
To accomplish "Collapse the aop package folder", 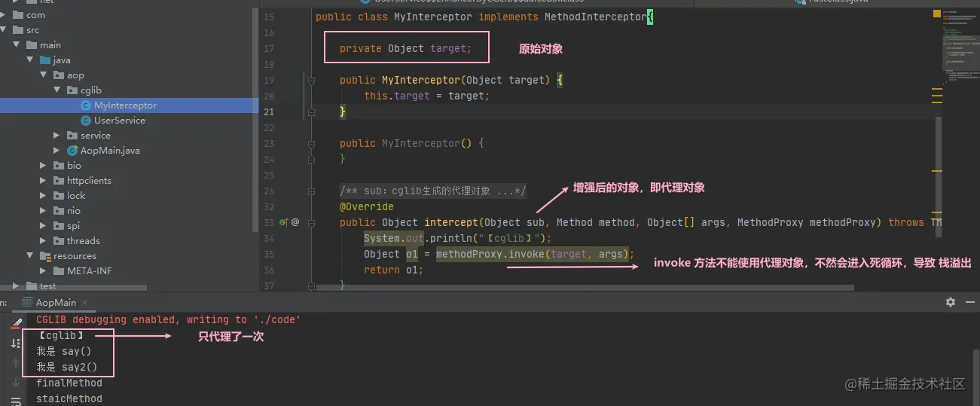I will tap(44, 75).
